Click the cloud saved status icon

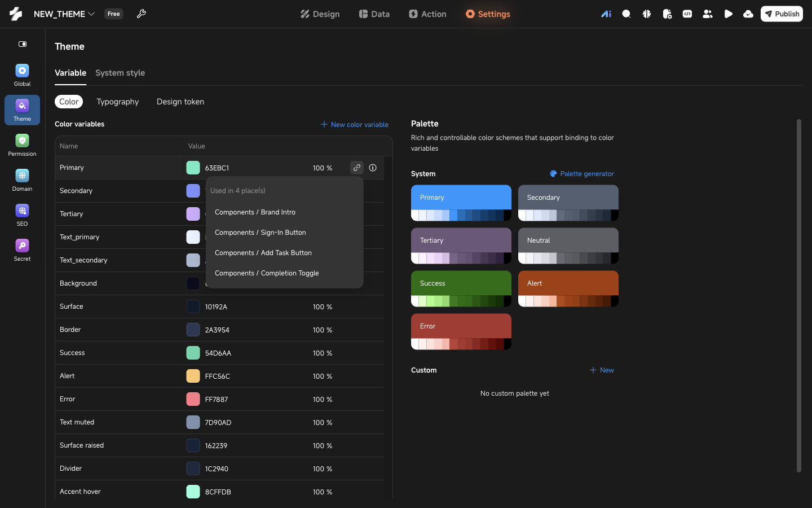tap(748, 14)
